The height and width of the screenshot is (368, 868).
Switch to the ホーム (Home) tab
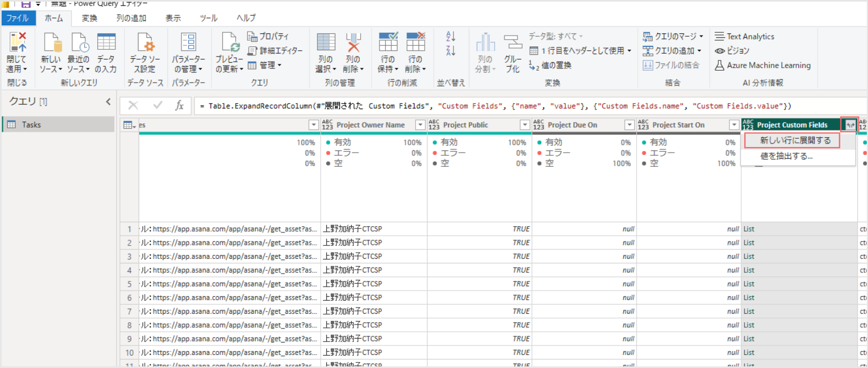tap(54, 18)
